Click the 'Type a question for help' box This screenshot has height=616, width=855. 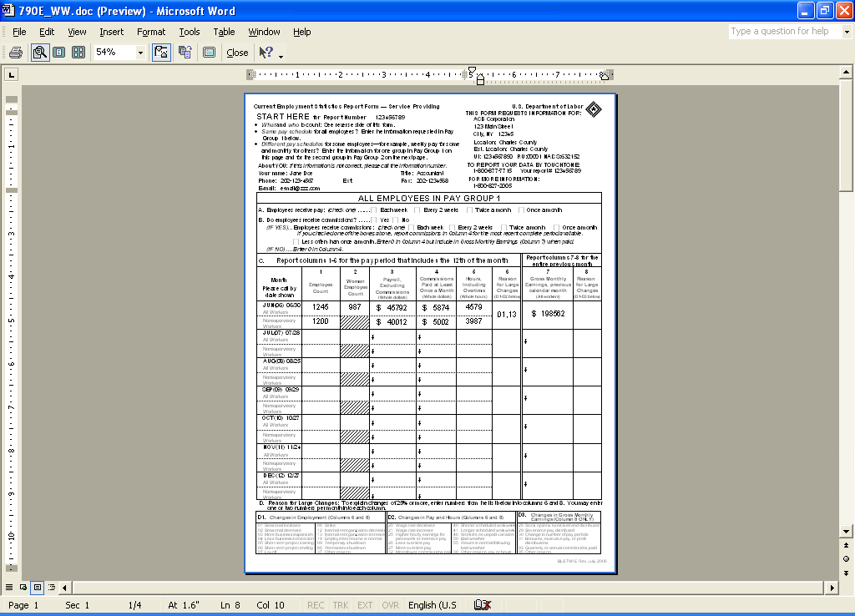click(x=785, y=31)
